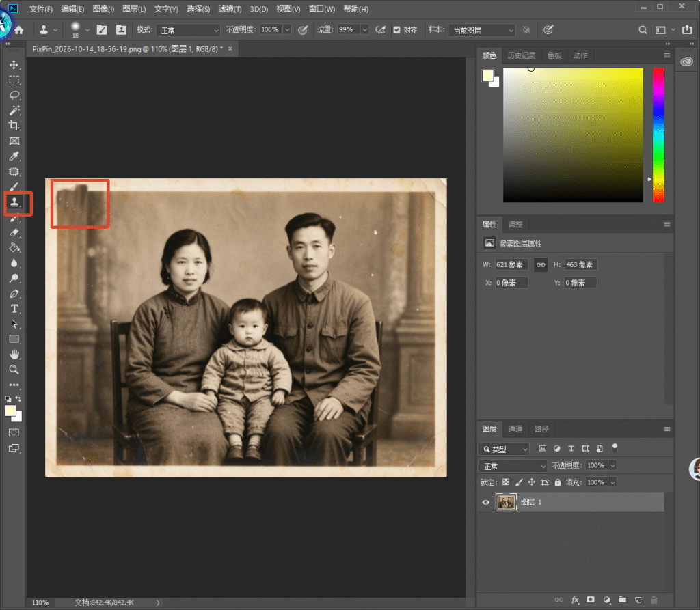Select the Paint Bucket tool
The width and height of the screenshot is (700, 610).
click(x=14, y=248)
